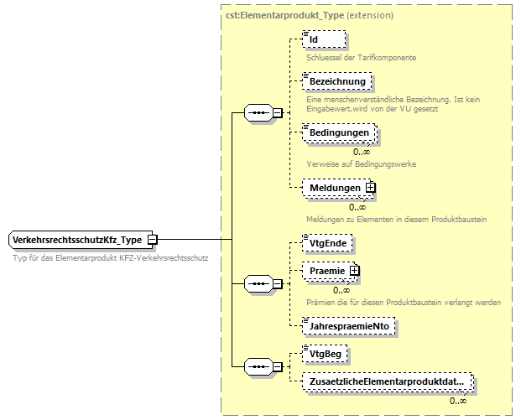The height and width of the screenshot is (420, 521).
Task: Collapse the VerkehrsrechtsschutzKfz_Type root node
Action: pyautogui.click(x=152, y=240)
